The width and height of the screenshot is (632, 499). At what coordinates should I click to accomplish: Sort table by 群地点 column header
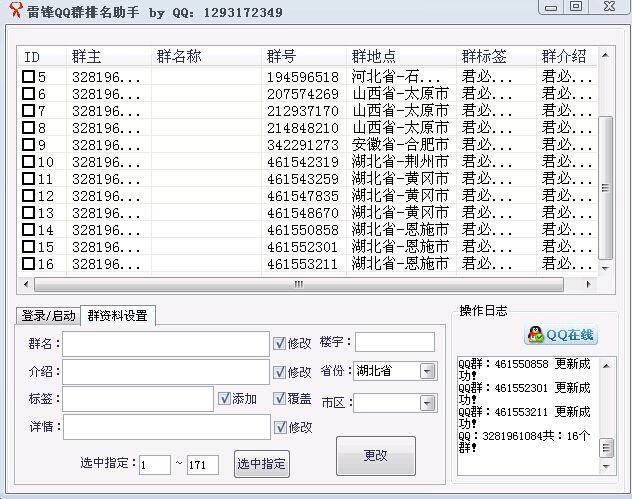point(401,56)
